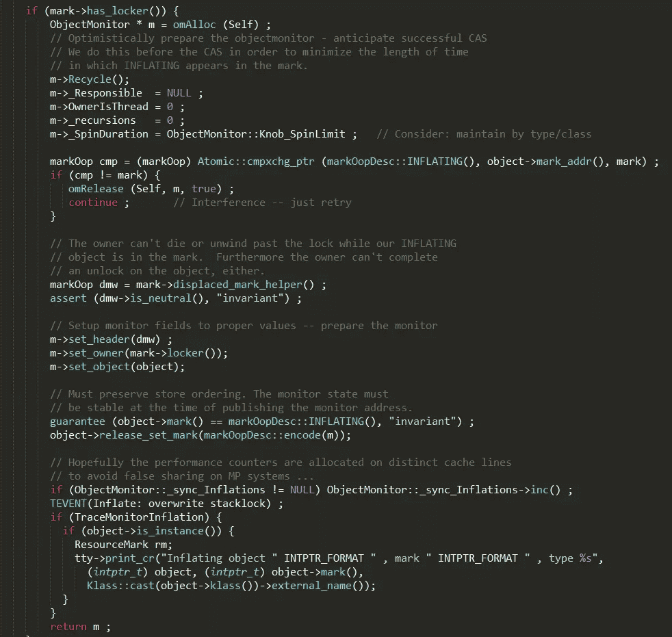
Task: Click the Atomic::cmpxchg_ptr call
Action: pyautogui.click(x=256, y=161)
